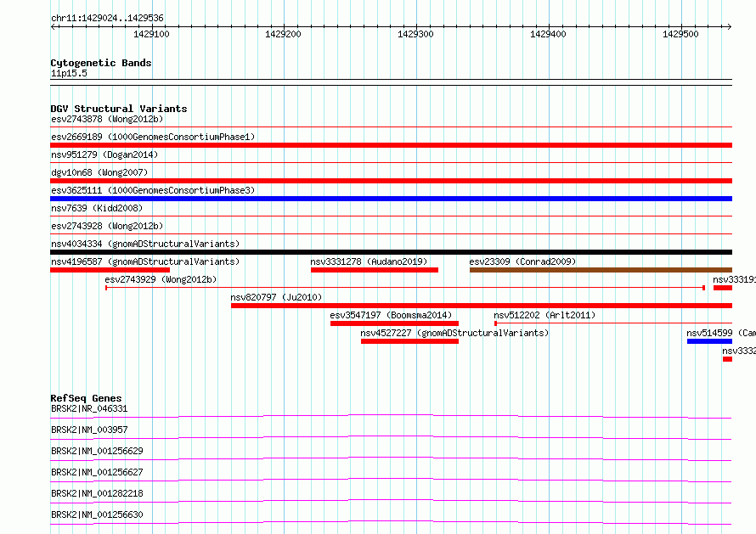Click ruler position 1429400
Screen dimensions: 756x534
tap(548, 34)
